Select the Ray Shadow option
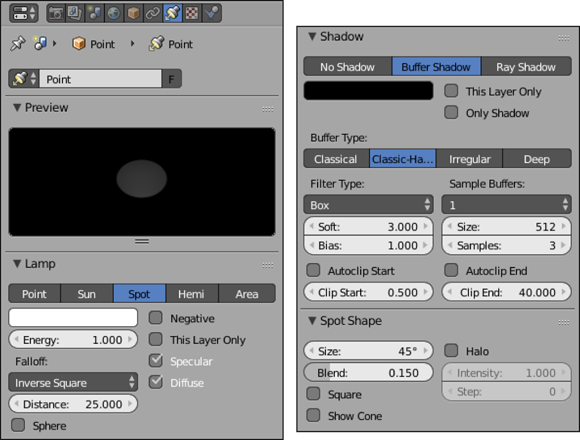The height and width of the screenshot is (440, 580). tap(526, 67)
